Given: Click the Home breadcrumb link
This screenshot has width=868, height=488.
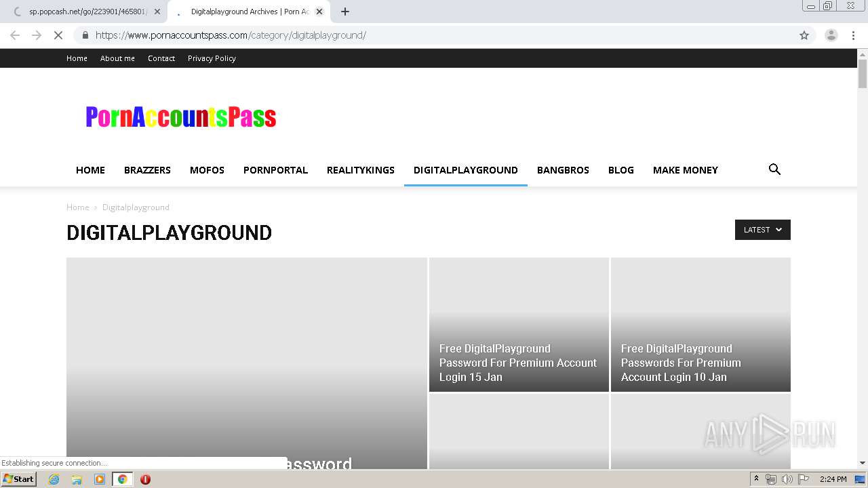Looking at the screenshot, I should tap(77, 207).
